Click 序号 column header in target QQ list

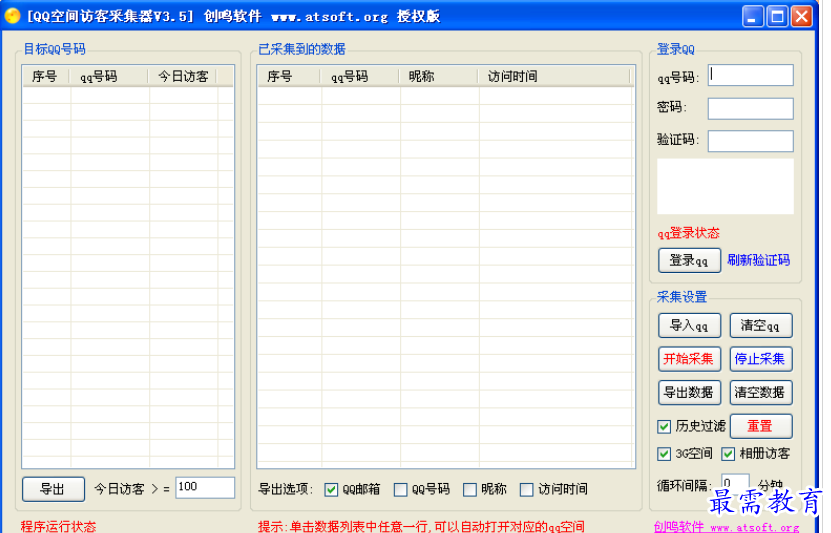pos(46,76)
